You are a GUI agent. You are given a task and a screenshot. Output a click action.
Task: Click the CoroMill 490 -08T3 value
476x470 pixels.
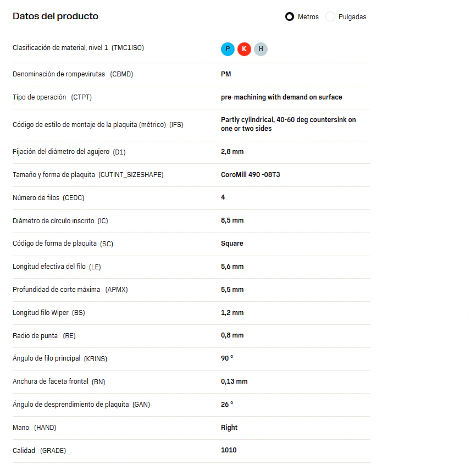point(251,175)
